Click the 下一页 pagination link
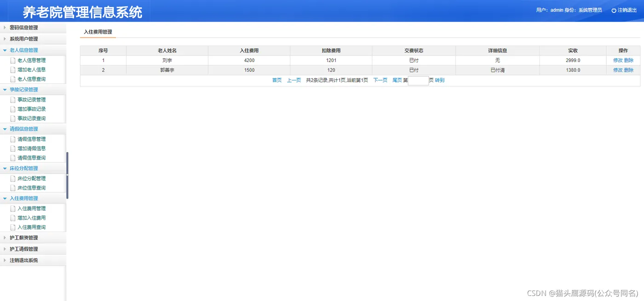Image resolution: width=644 pixels, height=301 pixels. point(380,80)
